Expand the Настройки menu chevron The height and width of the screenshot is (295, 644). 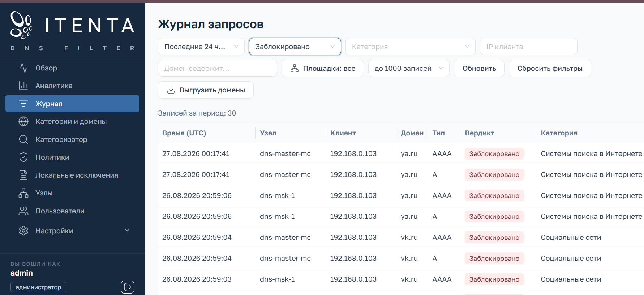pyautogui.click(x=127, y=230)
